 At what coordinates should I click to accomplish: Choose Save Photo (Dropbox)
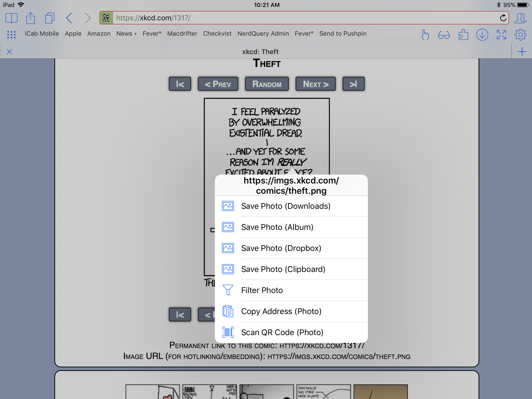tap(291, 248)
